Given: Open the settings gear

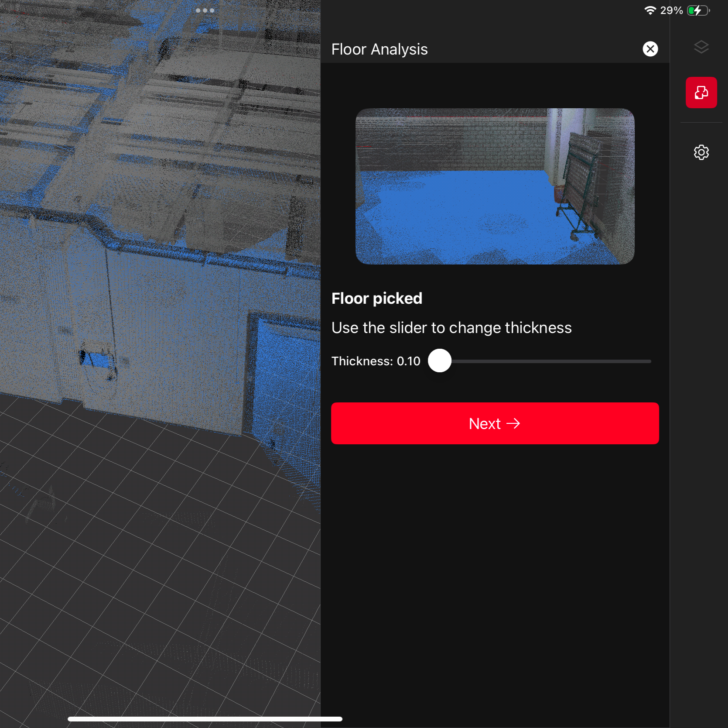Looking at the screenshot, I should [701, 152].
